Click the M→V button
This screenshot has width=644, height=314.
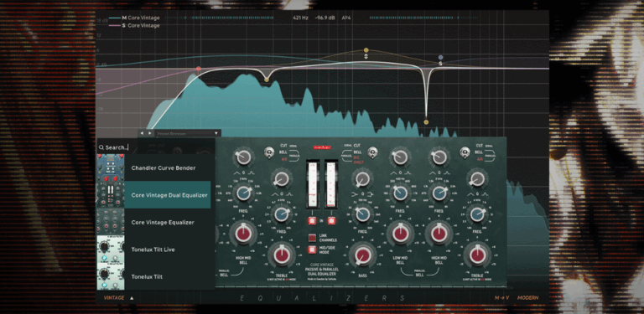click(502, 297)
